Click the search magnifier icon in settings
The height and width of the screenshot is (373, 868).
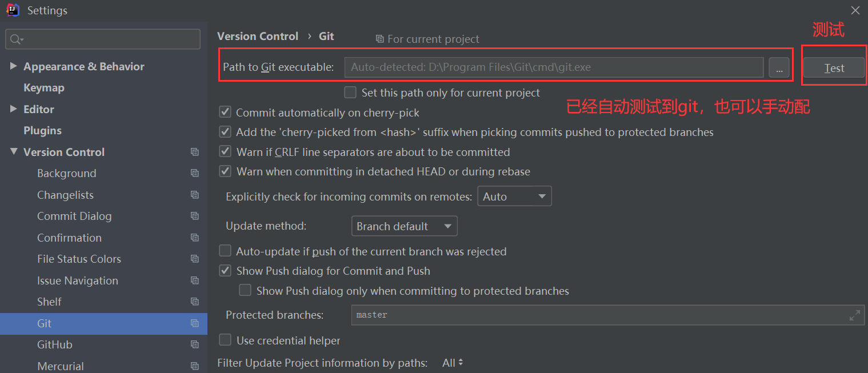coord(17,39)
